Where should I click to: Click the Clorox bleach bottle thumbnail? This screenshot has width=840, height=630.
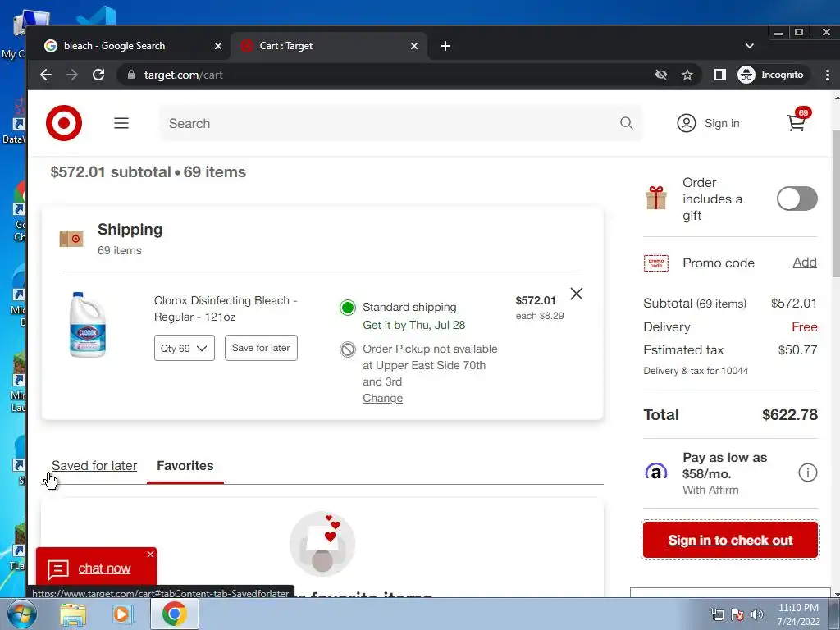point(88,325)
